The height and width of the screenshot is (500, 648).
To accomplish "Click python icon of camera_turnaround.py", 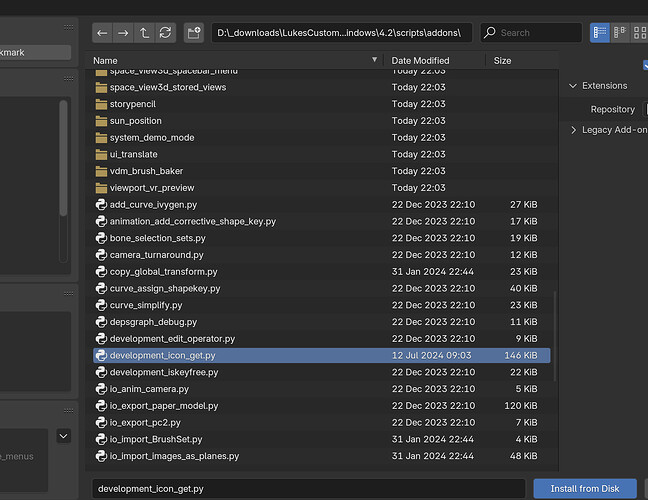I will pos(101,255).
